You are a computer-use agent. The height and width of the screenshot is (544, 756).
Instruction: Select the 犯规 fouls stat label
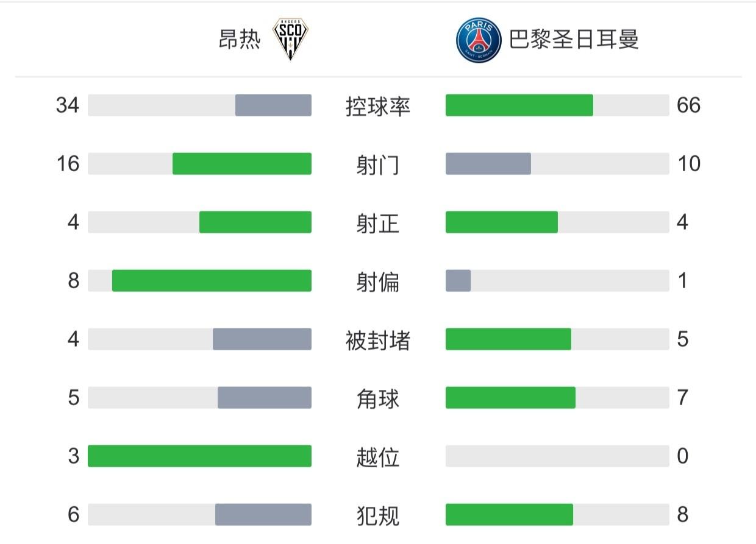pos(378,515)
